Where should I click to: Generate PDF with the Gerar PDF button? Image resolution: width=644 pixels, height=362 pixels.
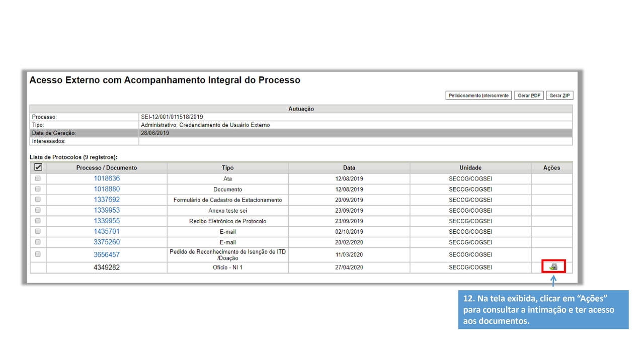tap(529, 96)
